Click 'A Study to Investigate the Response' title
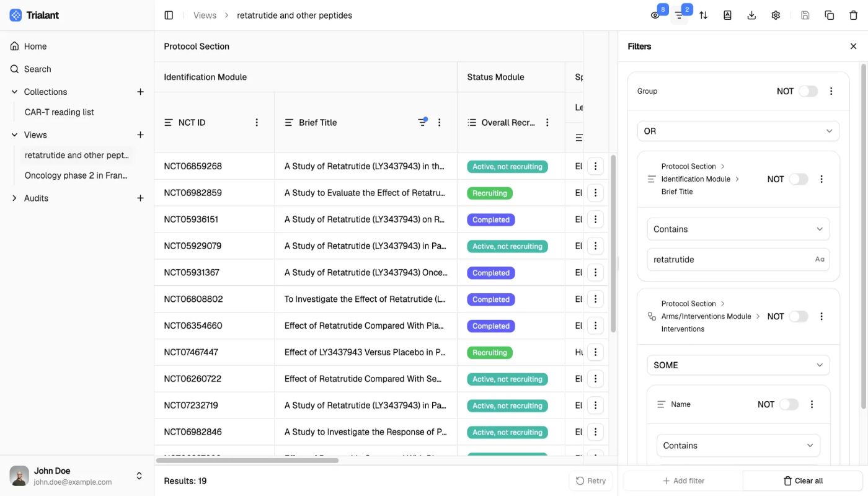Viewport: 868px width, 496px height. [365, 432]
